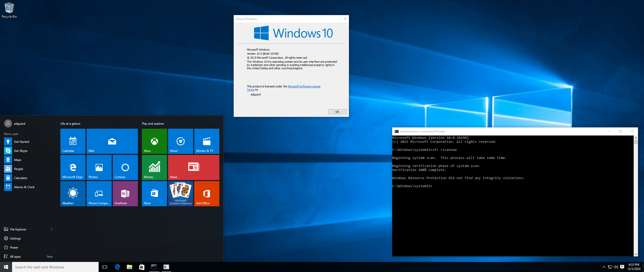Open the Photos tile
644x272 pixels.
pyautogui.click(x=99, y=167)
